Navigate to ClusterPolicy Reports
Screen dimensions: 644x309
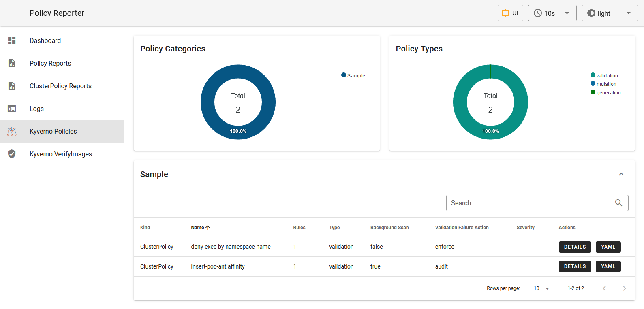point(62,86)
